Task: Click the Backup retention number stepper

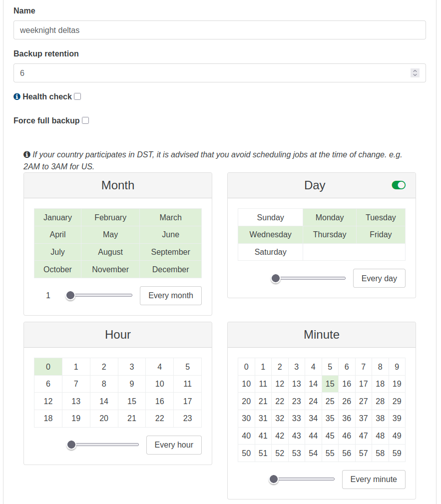Action: (415, 73)
